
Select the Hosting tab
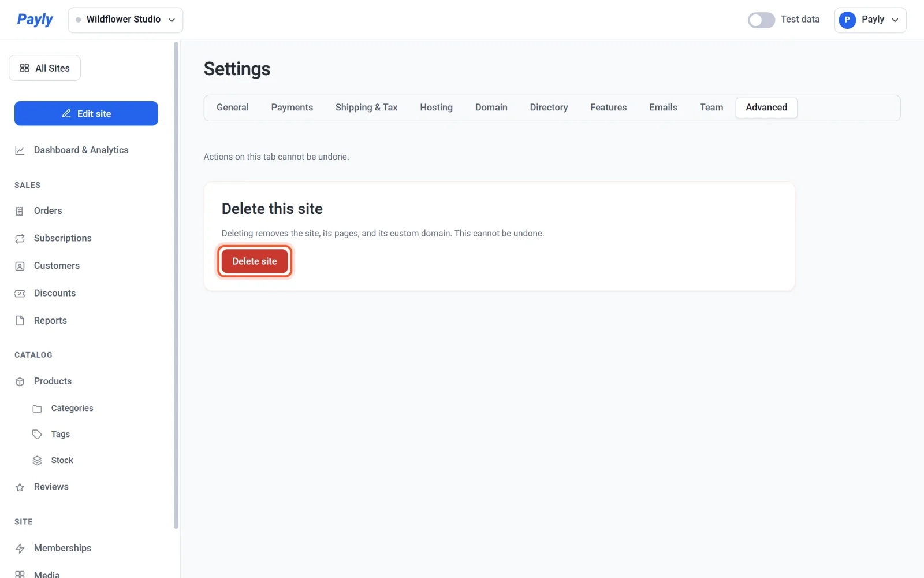click(x=436, y=108)
